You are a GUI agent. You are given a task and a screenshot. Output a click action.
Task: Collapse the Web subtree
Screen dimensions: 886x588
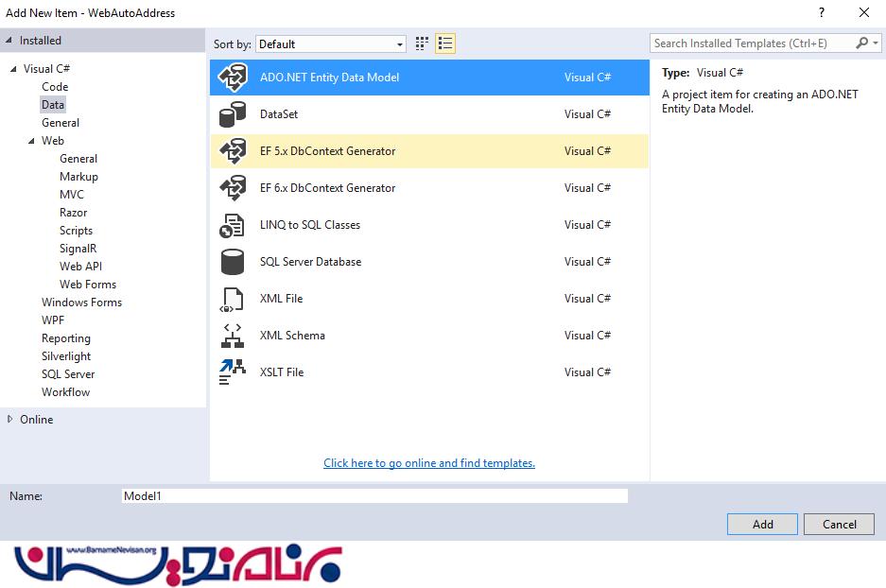point(31,141)
